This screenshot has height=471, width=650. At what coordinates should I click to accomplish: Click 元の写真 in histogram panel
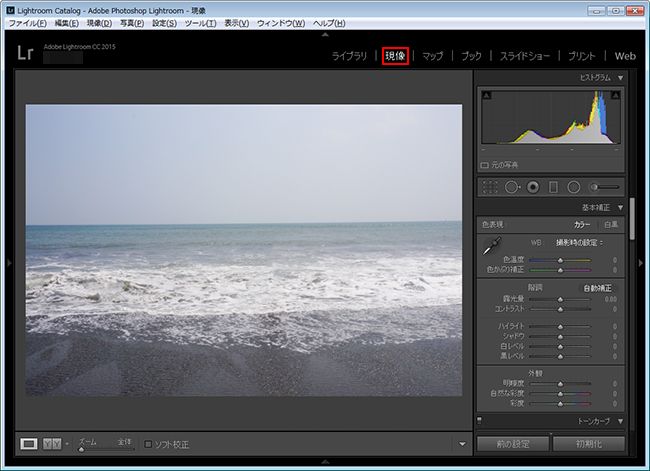[x=504, y=165]
